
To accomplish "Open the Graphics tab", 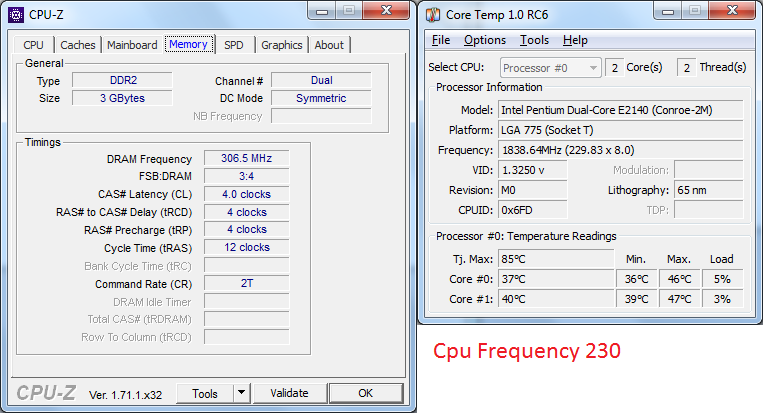I will click(x=282, y=45).
